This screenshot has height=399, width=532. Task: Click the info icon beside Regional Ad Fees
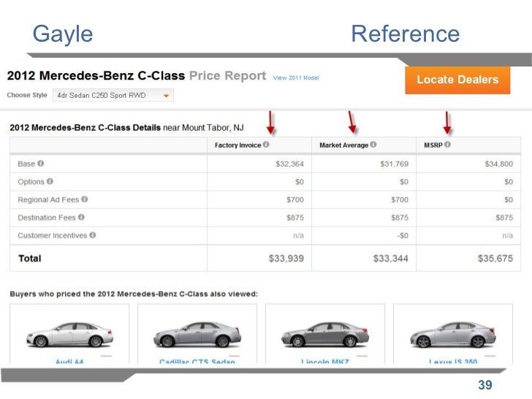(x=85, y=199)
